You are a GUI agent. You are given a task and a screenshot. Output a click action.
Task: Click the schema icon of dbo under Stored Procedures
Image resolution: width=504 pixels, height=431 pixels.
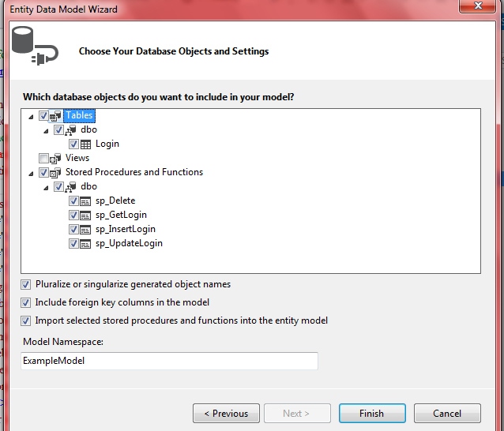click(x=70, y=187)
